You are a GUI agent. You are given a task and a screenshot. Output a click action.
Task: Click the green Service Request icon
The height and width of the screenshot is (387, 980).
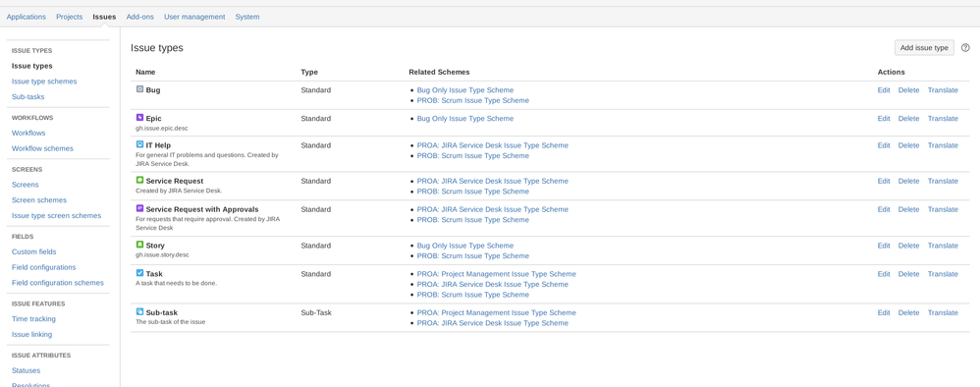click(x=140, y=180)
